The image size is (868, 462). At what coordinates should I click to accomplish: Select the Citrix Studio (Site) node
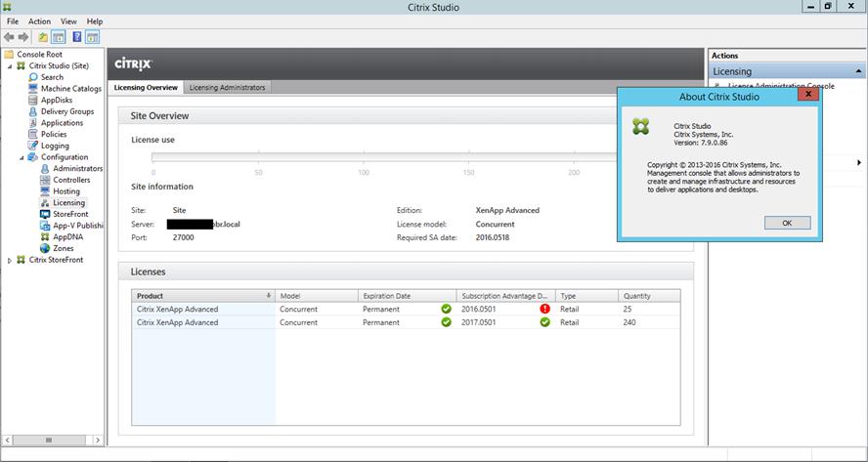click(59, 65)
